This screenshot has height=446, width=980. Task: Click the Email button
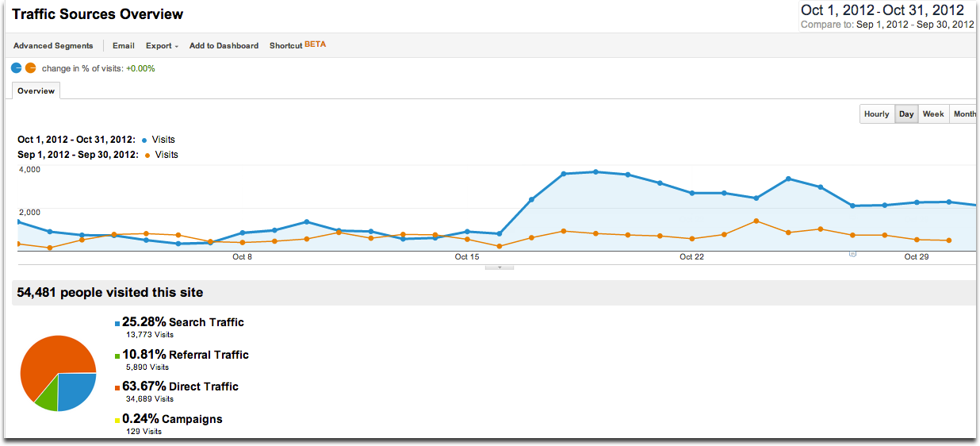coord(123,46)
